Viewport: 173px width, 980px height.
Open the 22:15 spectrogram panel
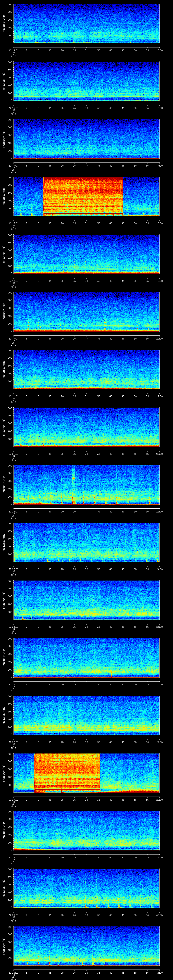(x=86, y=81)
